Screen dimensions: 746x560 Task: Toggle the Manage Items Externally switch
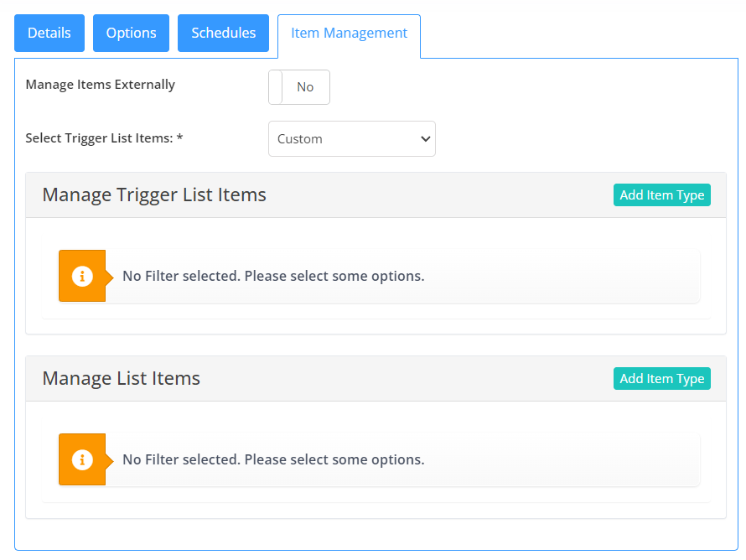299,87
